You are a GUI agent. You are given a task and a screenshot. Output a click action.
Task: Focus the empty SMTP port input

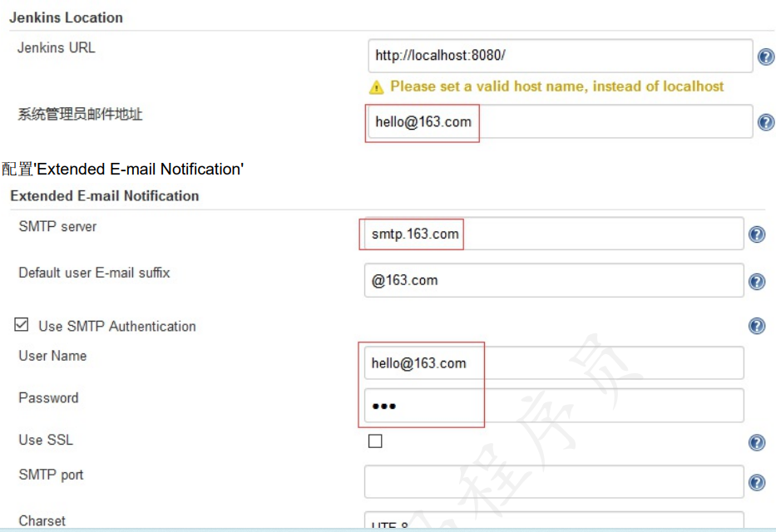pos(554,481)
